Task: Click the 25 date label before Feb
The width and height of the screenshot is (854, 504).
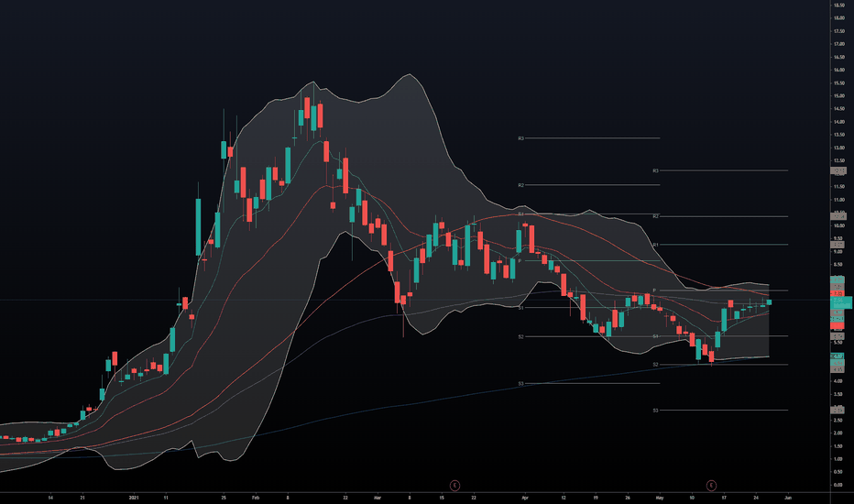Action: click(x=224, y=498)
